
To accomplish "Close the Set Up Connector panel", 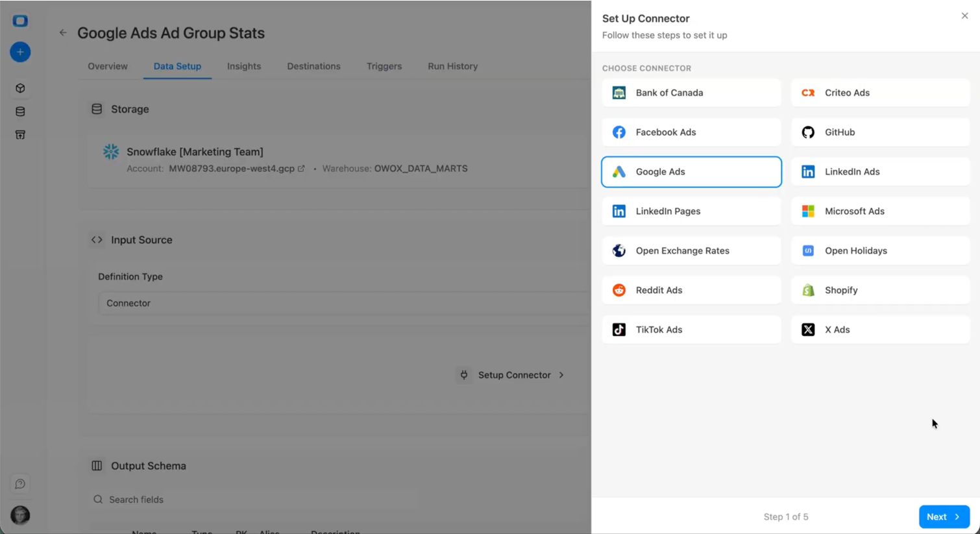I will tap(964, 16).
